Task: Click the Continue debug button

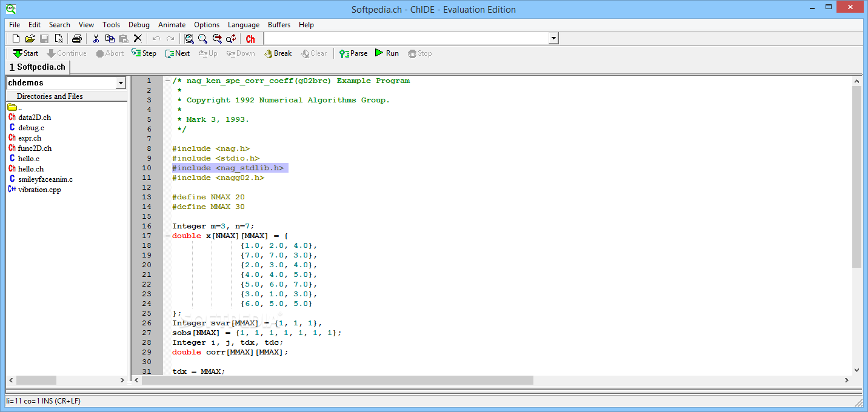Action: click(67, 53)
